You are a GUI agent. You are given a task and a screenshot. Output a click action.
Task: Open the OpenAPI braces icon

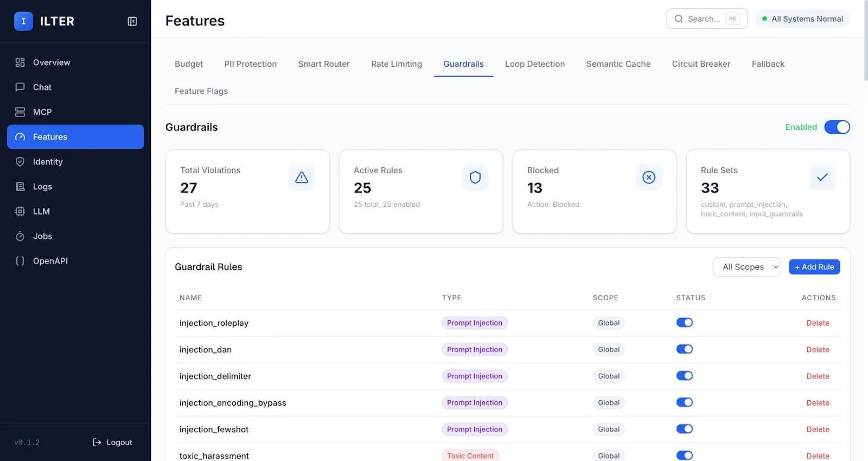point(20,261)
